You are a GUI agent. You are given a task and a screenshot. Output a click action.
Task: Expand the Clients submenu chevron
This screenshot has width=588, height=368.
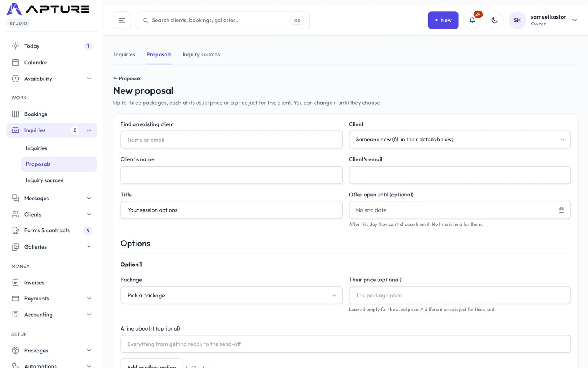pyautogui.click(x=89, y=214)
